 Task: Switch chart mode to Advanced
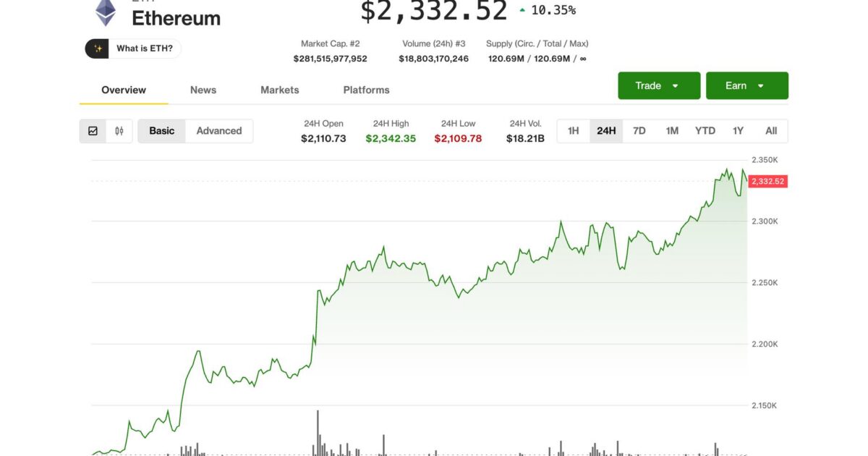tap(219, 131)
